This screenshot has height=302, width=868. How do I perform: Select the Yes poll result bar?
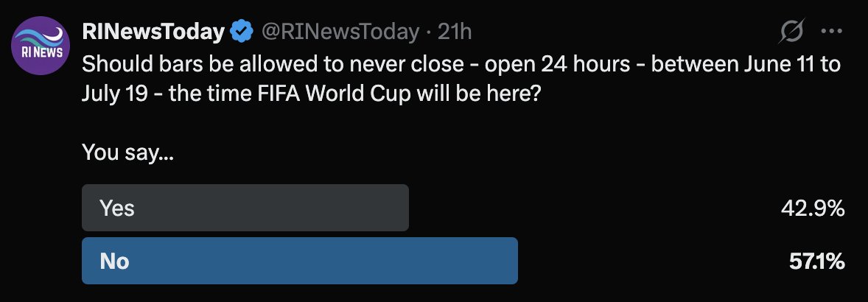pos(245,208)
